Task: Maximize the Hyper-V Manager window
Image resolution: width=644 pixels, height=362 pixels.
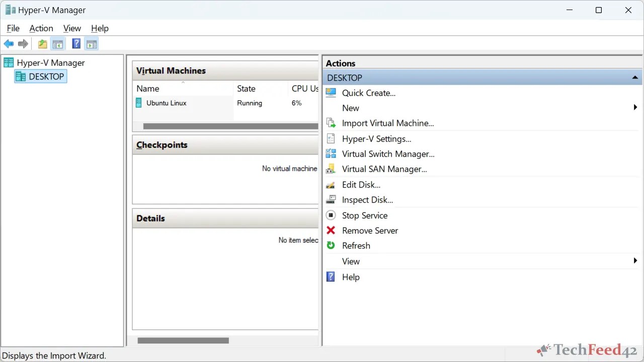Action: click(x=599, y=10)
